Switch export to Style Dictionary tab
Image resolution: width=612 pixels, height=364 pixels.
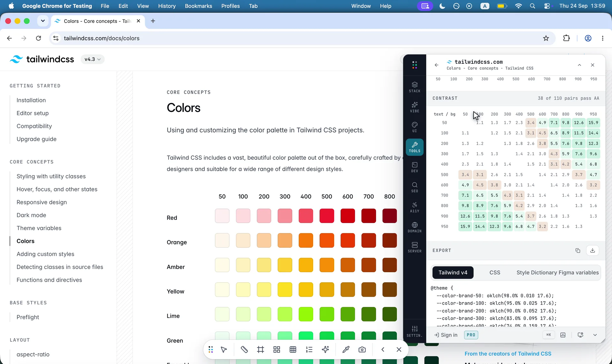536,273
